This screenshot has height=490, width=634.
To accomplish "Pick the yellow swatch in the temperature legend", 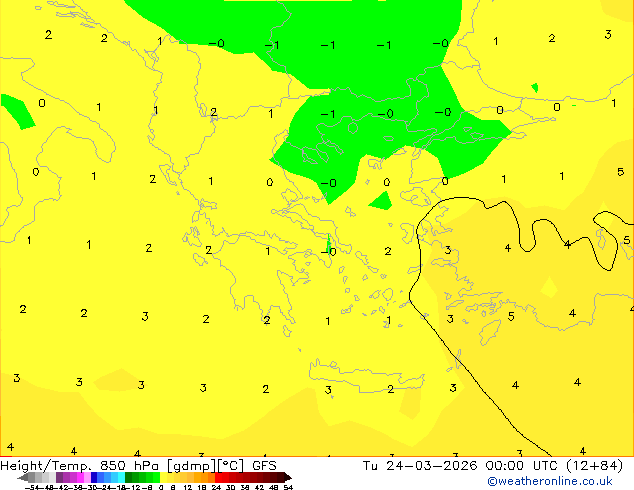I will 164,477.
